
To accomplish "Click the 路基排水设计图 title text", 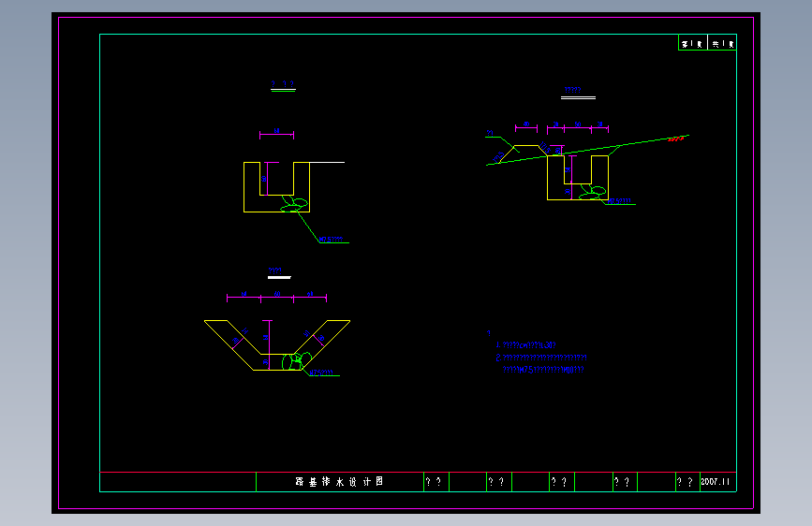I will click(x=339, y=481).
